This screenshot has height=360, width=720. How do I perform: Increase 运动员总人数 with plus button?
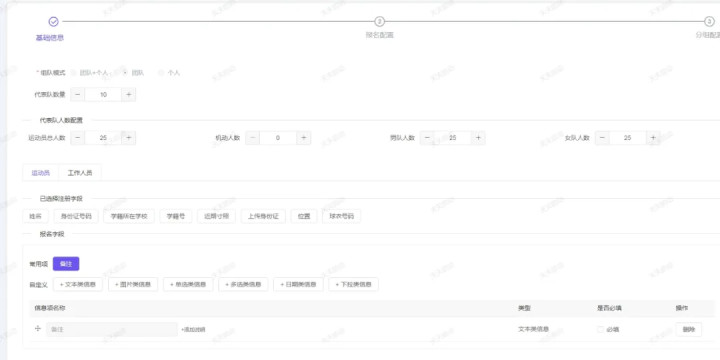pyautogui.click(x=129, y=138)
